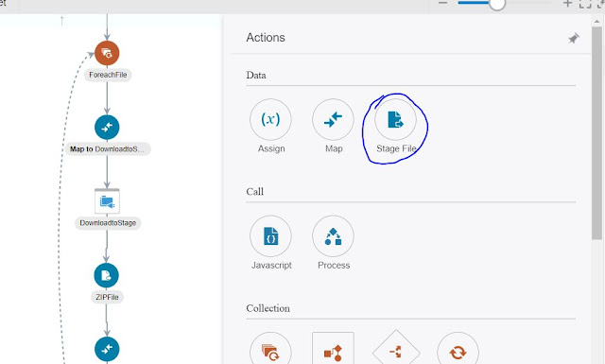The image size is (605, 364).
Task: Click the Call section heading
Action: tap(254, 192)
